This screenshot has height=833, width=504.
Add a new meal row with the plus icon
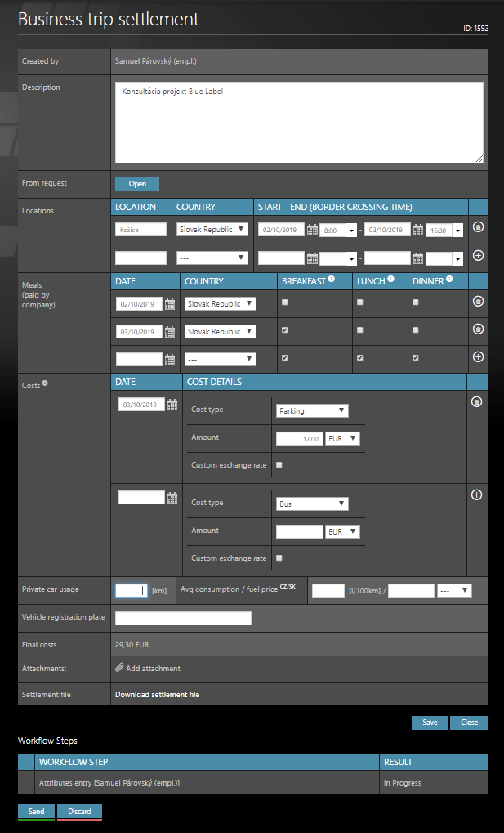tap(478, 358)
